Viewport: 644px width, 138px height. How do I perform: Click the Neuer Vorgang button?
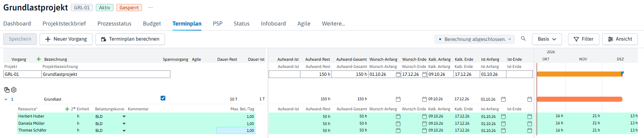tap(66, 39)
